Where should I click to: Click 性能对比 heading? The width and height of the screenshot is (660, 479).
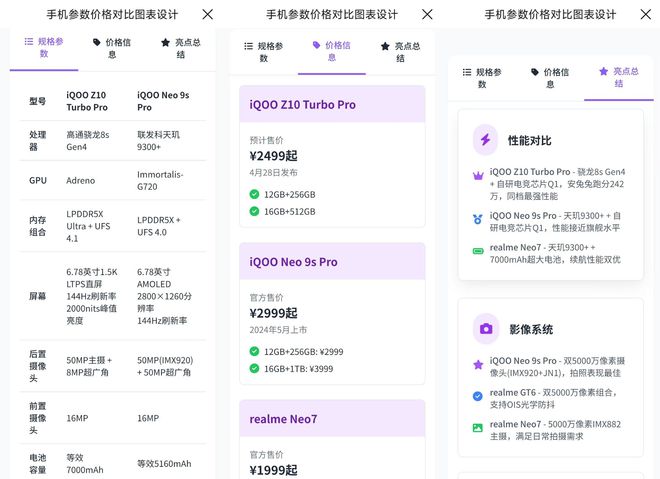tap(530, 140)
